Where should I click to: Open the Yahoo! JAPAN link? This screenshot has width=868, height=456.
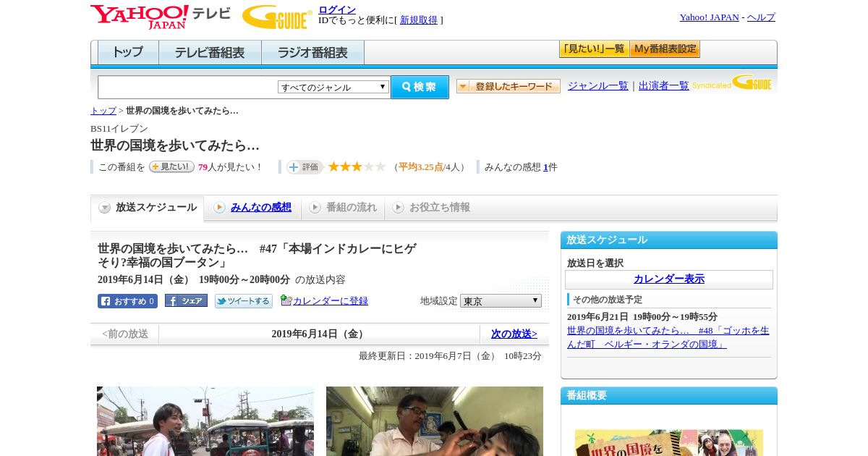pyautogui.click(x=710, y=17)
